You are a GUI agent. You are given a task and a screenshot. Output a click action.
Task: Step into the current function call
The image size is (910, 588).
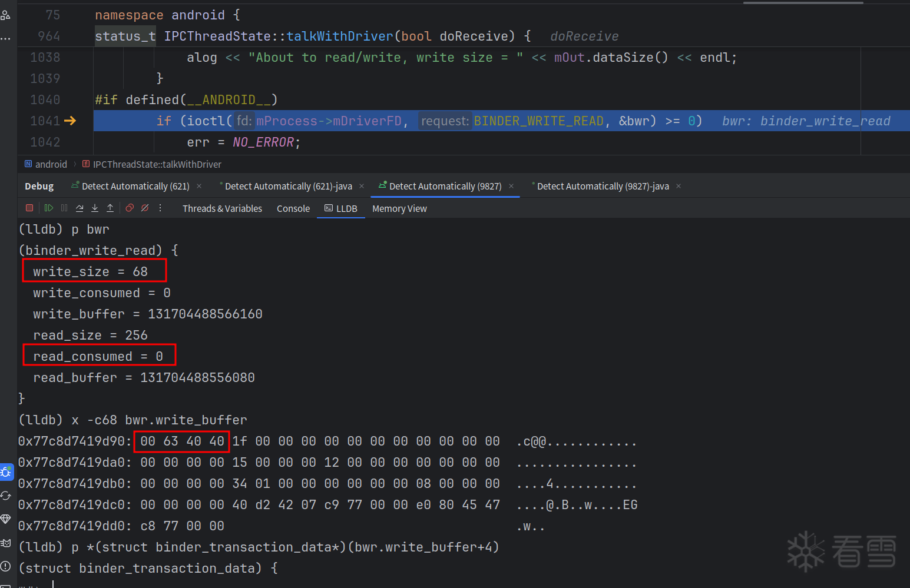tap(95, 208)
